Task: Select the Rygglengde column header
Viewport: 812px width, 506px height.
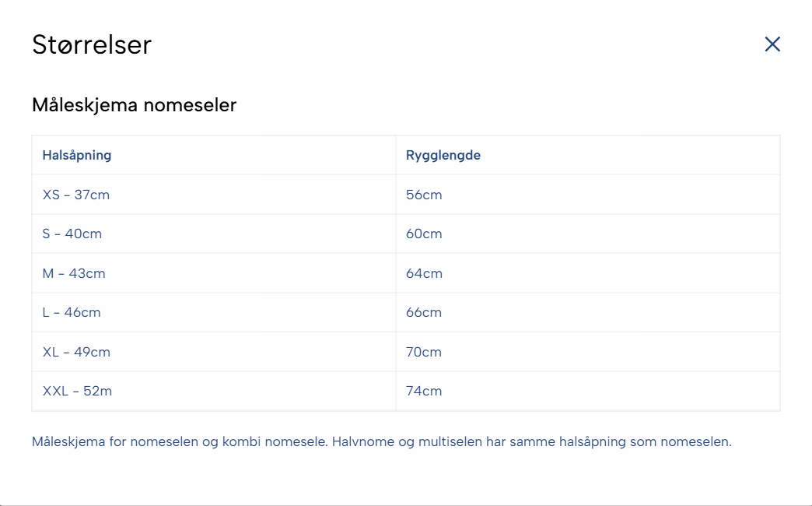Action: tap(443, 155)
